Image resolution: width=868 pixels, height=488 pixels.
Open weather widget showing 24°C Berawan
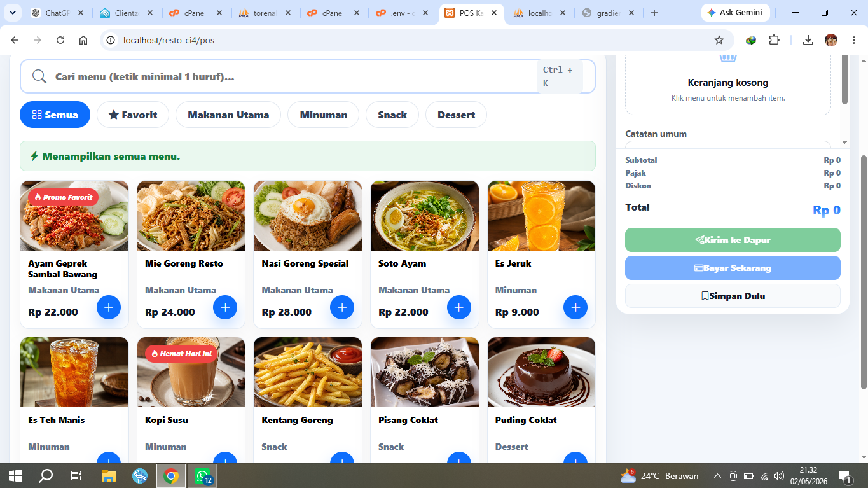coord(659,476)
